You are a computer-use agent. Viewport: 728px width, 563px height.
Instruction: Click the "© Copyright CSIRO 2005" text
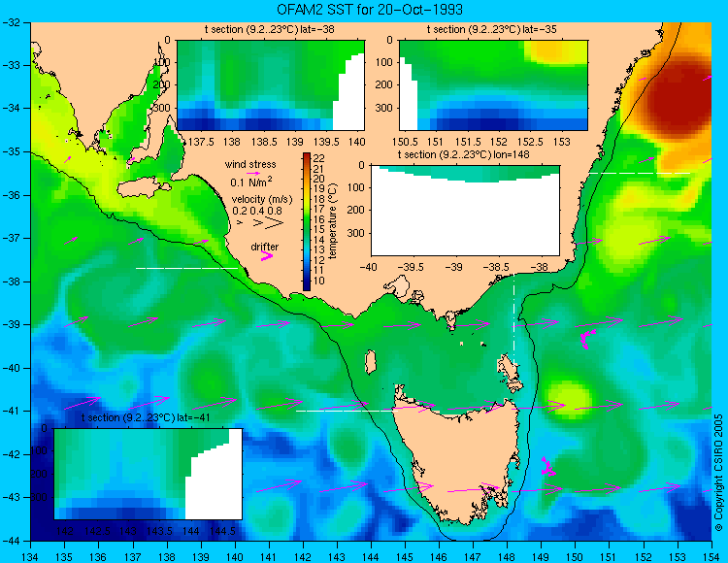(x=718, y=473)
